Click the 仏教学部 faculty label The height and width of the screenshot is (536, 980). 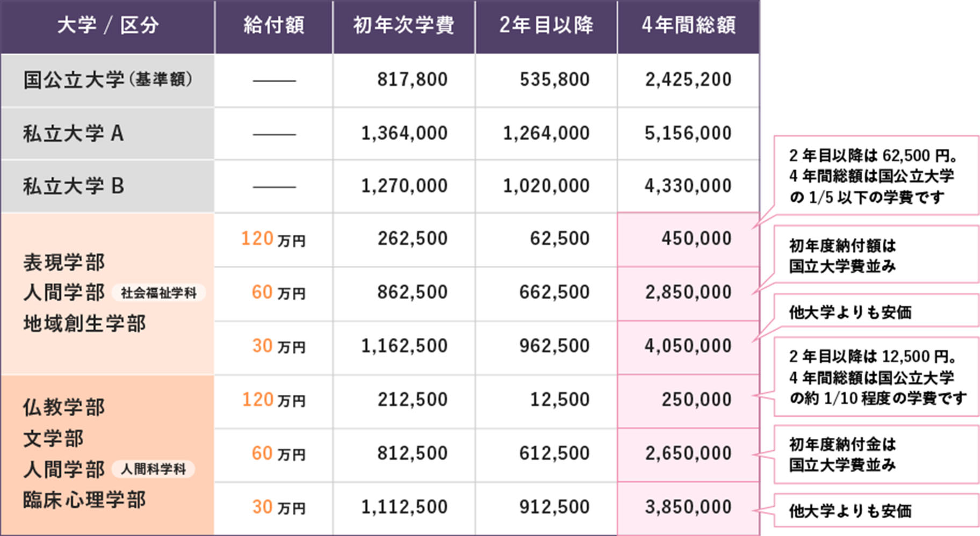tap(64, 407)
